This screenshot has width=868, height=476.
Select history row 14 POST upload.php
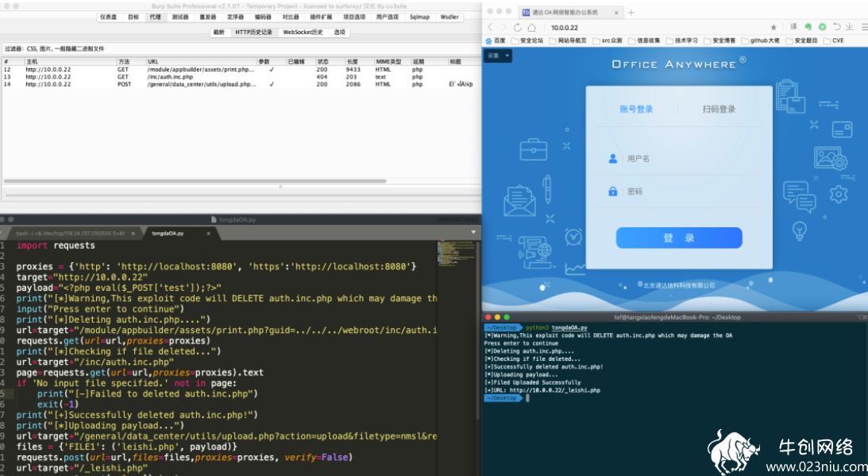click(241, 84)
